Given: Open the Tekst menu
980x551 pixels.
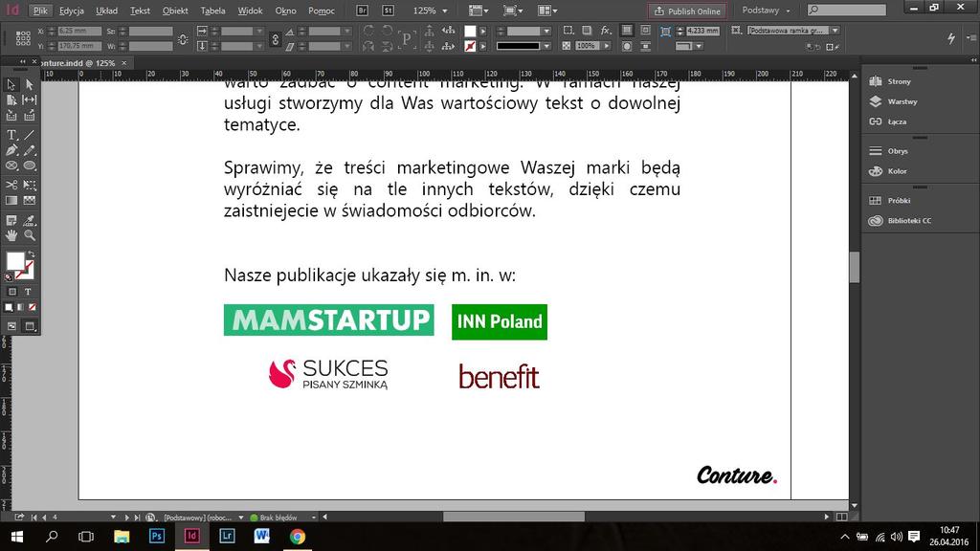Looking at the screenshot, I should [140, 11].
